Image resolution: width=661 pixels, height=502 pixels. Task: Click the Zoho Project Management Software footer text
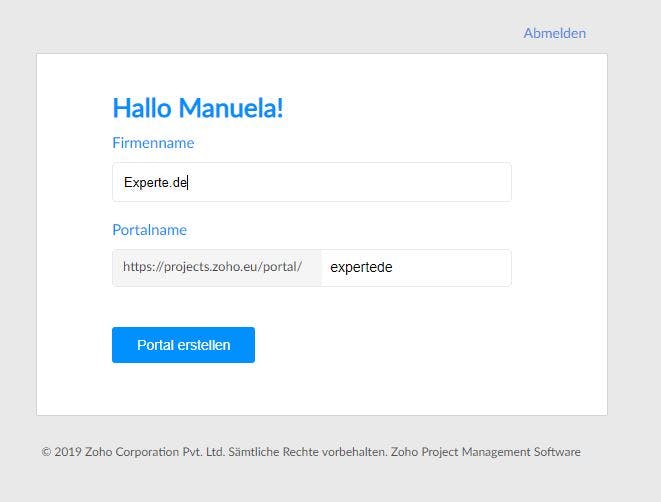point(486,452)
